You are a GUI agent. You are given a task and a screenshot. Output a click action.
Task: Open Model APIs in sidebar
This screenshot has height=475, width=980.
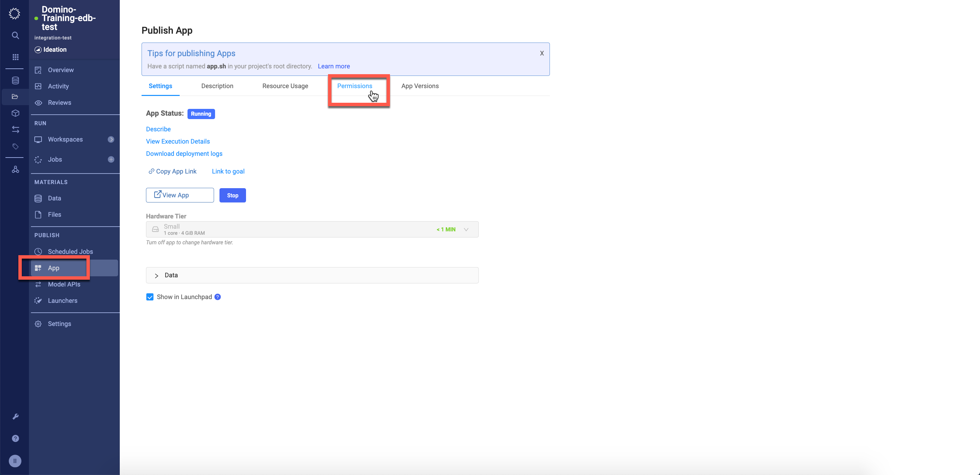(x=64, y=284)
